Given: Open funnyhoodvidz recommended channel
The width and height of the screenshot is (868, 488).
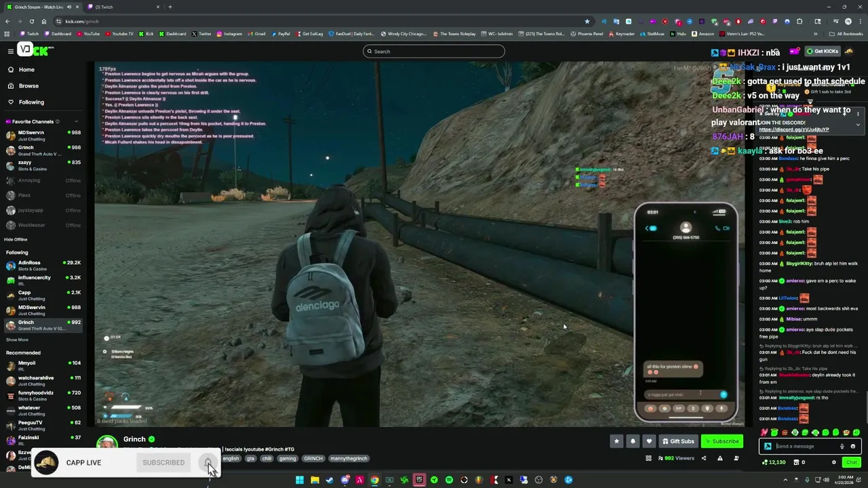Looking at the screenshot, I should [x=42, y=395].
